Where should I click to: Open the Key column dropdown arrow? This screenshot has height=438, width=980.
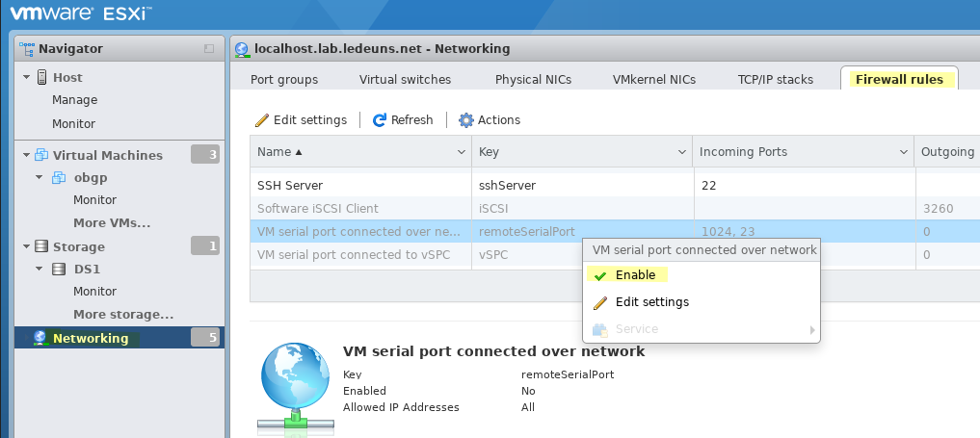pos(682,152)
